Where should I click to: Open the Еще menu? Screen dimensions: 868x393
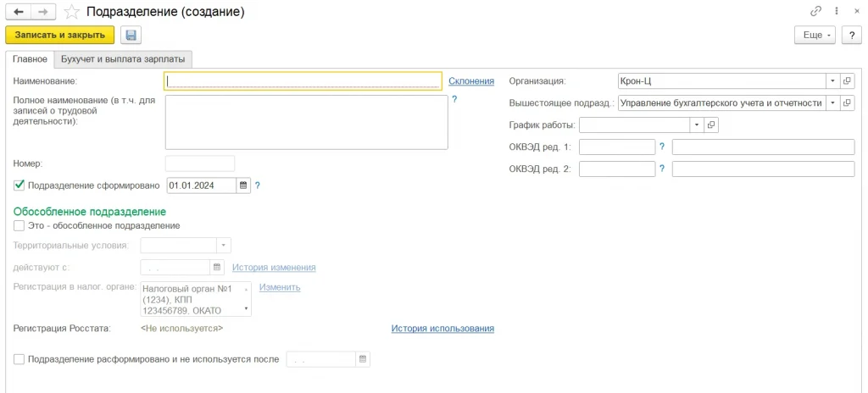pyautogui.click(x=816, y=35)
